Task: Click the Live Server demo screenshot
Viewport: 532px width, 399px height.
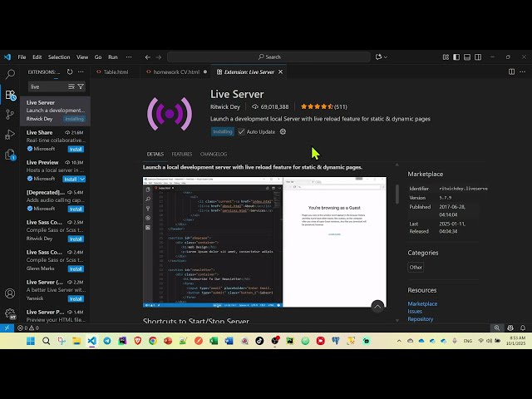Action: coord(264,242)
